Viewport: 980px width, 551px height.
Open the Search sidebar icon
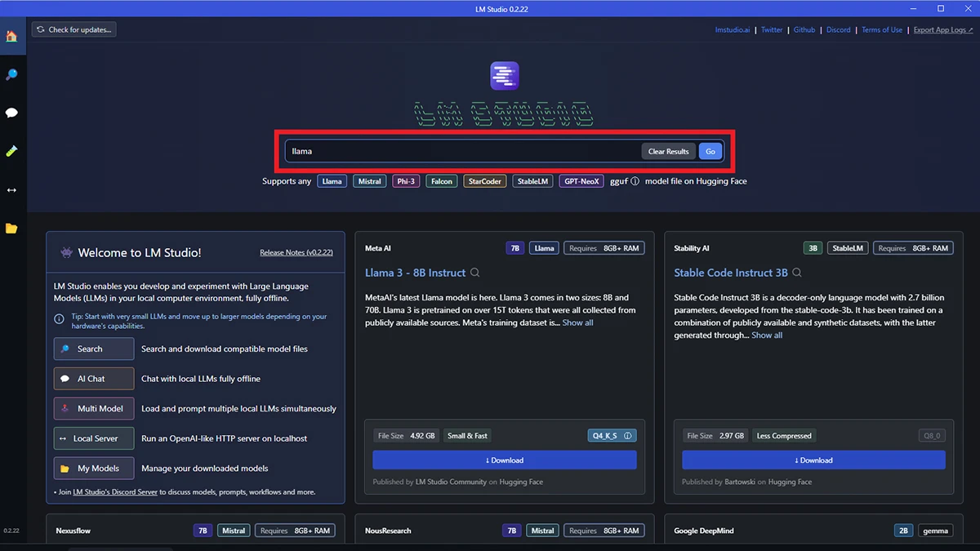pyautogui.click(x=11, y=74)
